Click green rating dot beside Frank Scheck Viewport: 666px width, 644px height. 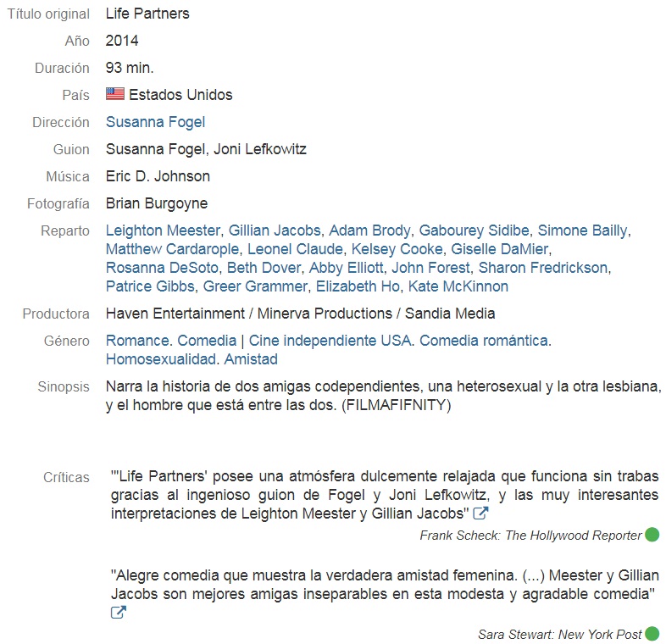pyautogui.click(x=652, y=535)
